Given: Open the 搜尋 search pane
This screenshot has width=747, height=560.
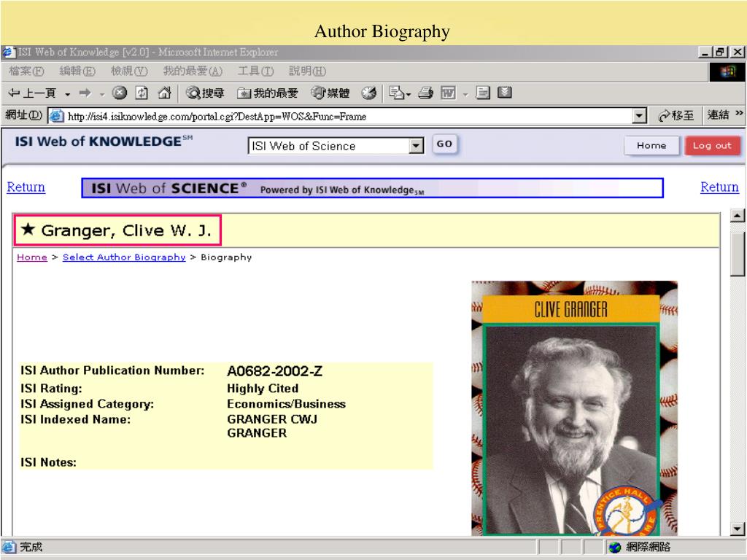Looking at the screenshot, I should point(205,93).
